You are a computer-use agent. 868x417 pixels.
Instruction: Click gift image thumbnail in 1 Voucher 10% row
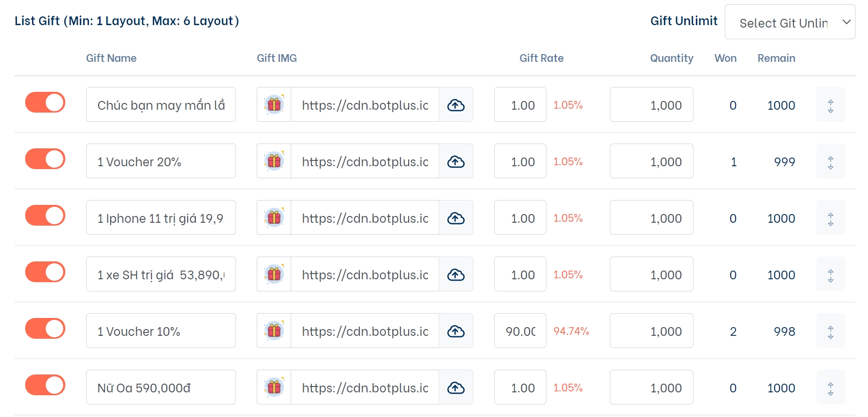(274, 331)
